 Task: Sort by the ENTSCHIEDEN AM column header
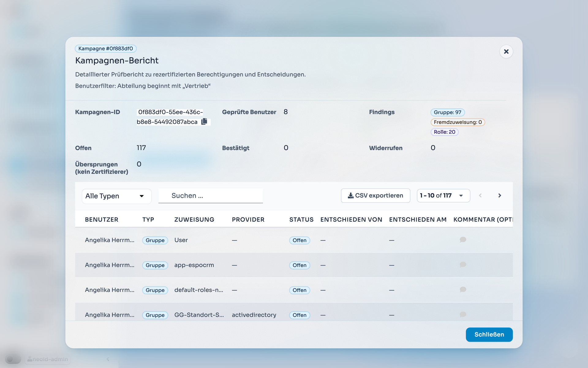click(x=418, y=220)
